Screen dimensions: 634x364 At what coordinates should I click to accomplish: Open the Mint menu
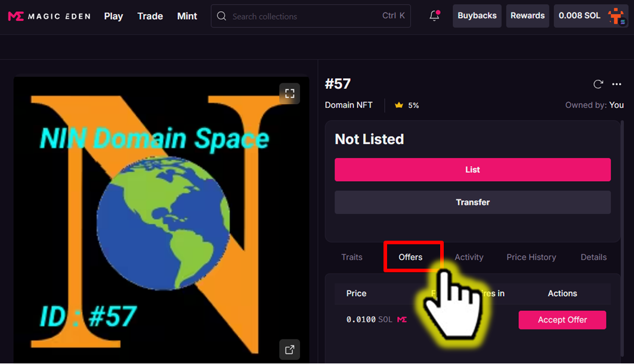(187, 16)
